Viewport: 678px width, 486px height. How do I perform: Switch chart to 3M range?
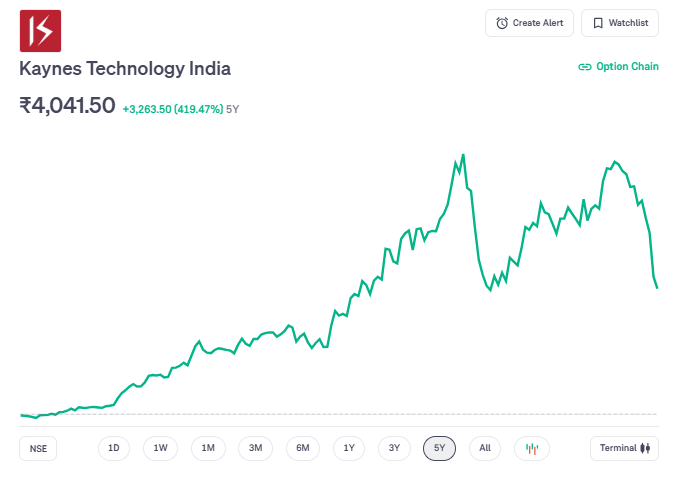255,448
